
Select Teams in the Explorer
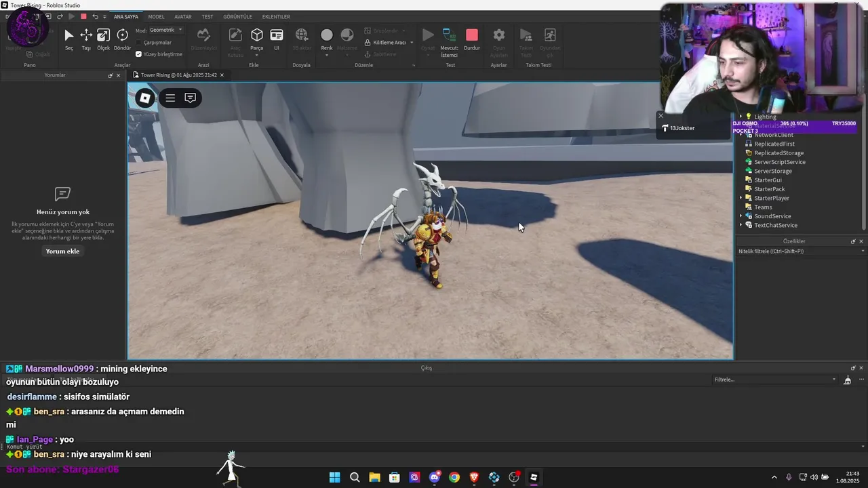763,207
